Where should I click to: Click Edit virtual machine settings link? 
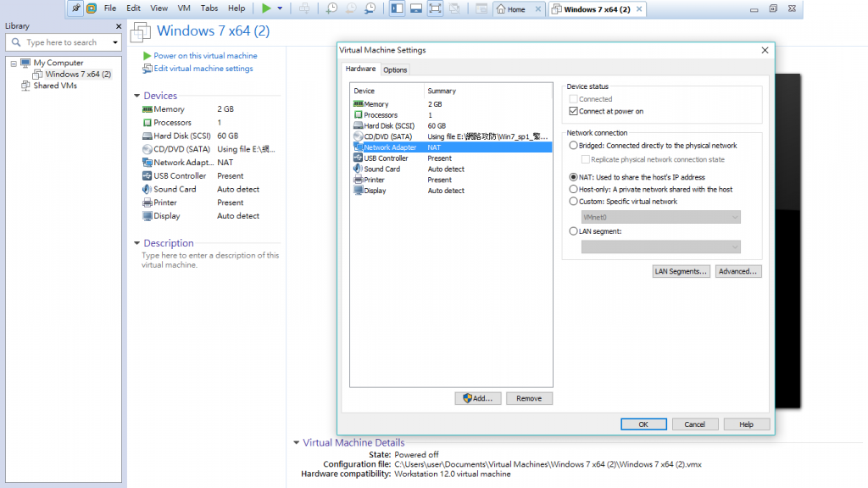click(x=203, y=69)
